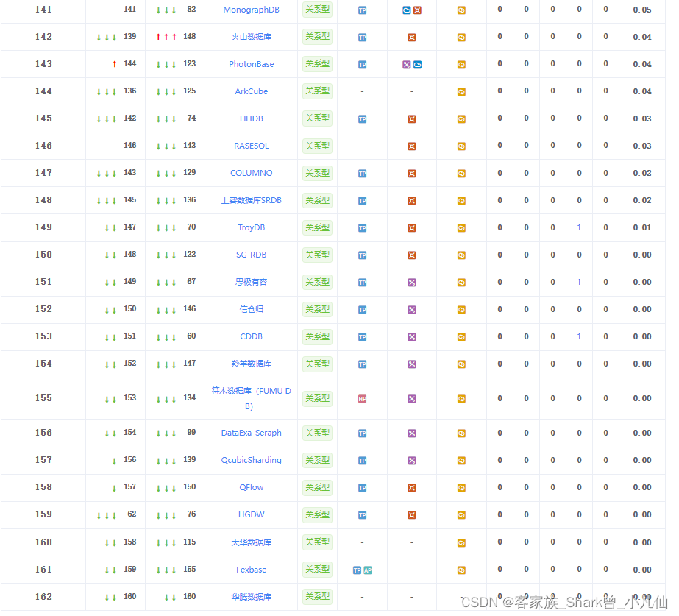Open the PhotonBase database link
This screenshot has height=616, width=679.
point(251,64)
